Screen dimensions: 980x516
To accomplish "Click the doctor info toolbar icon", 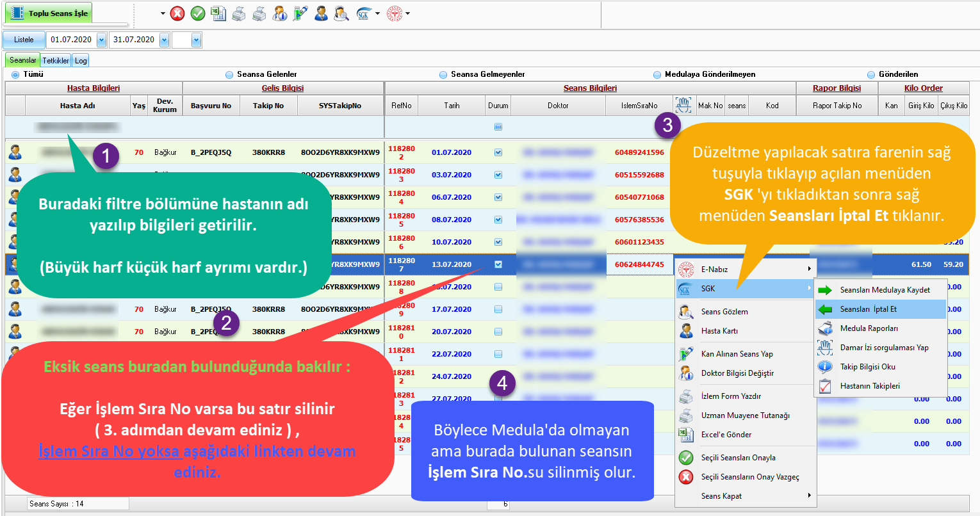I will point(280,13).
